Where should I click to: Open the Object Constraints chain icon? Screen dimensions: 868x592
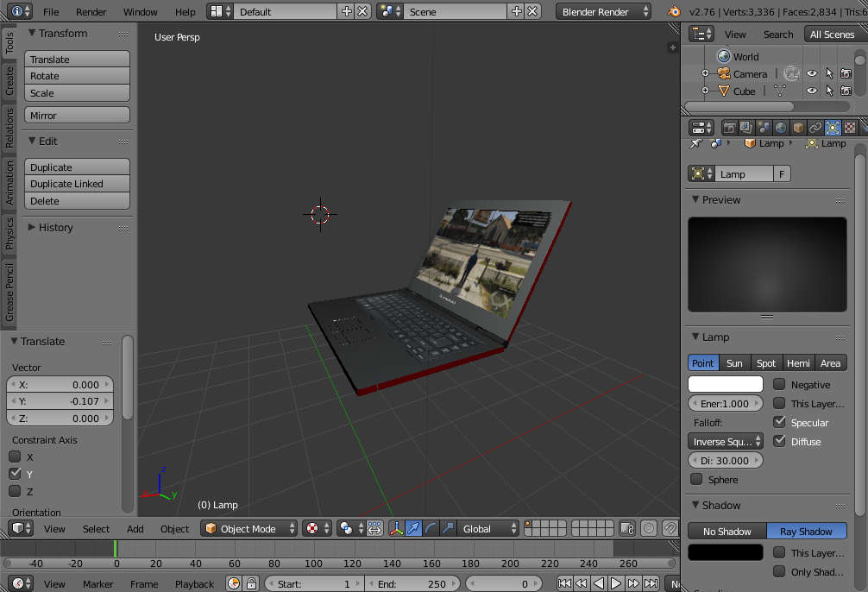coord(816,127)
